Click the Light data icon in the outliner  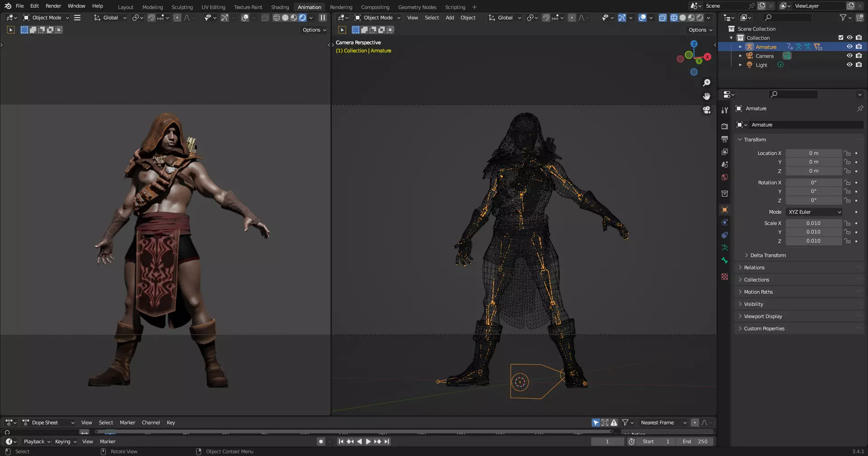[x=780, y=65]
